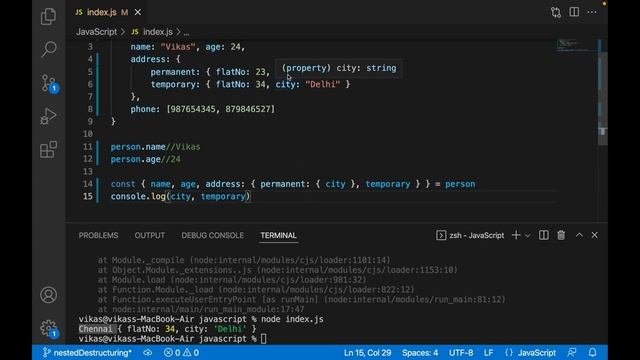Screen dimensions: 640x360
Task: Switch to the OUTPUT panel tab
Action: tap(150, 236)
